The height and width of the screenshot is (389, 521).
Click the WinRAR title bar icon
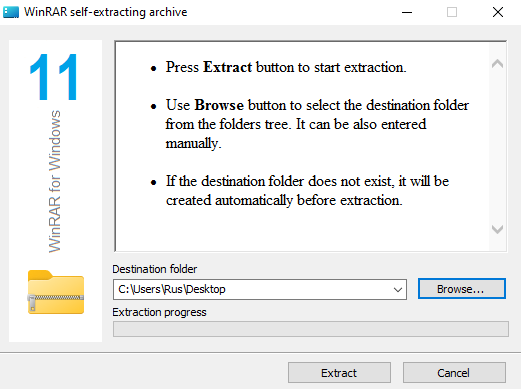(x=11, y=12)
